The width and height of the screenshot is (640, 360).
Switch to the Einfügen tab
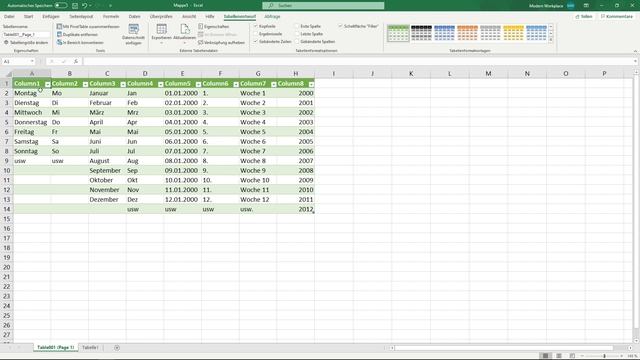[51, 16]
